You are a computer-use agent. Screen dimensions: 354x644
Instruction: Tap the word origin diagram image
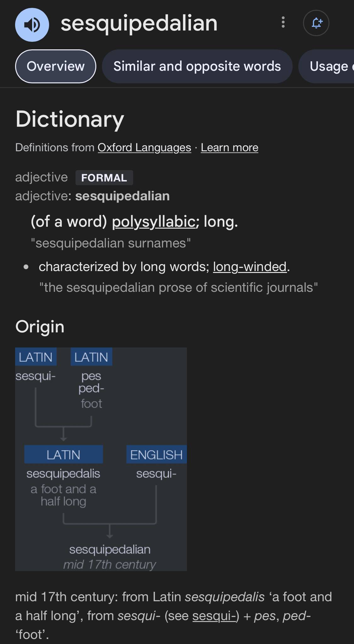(101, 459)
